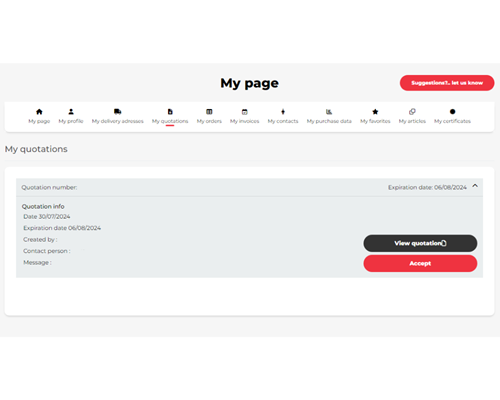500x400 pixels.
Task: Open the chart icon for purchase data
Action: (329, 112)
